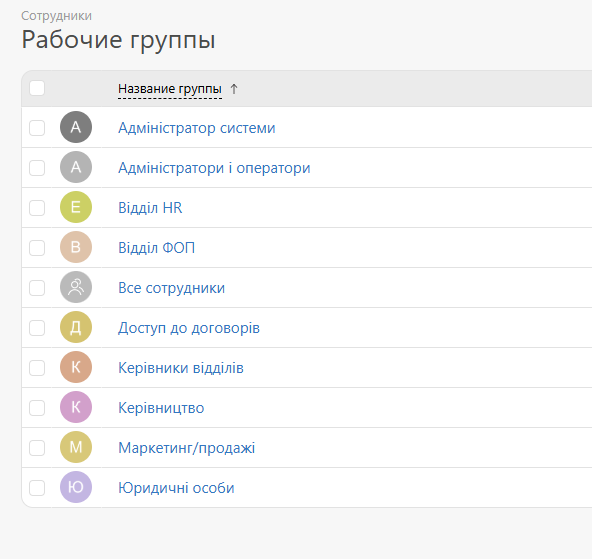Click the light gray avatar for Адміністратори і оператори

click(x=76, y=167)
